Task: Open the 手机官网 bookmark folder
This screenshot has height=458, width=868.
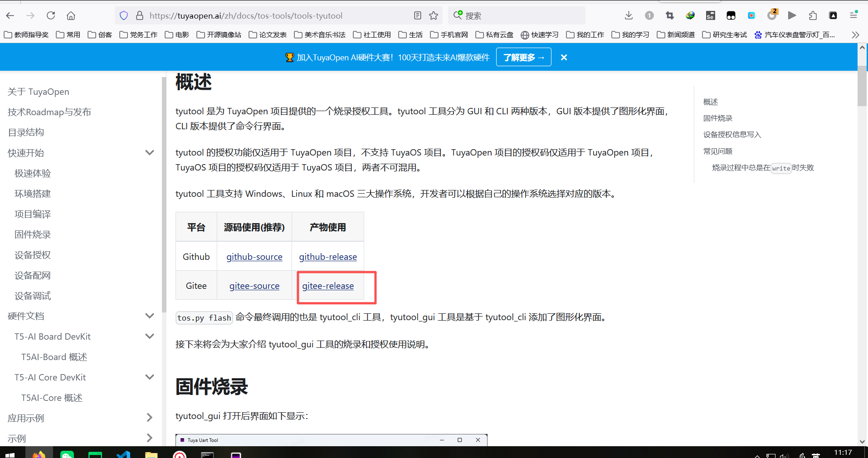Action: [x=449, y=35]
